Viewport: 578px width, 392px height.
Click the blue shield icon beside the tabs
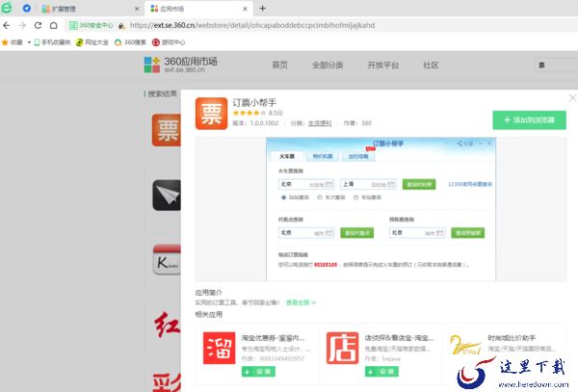(27, 8)
